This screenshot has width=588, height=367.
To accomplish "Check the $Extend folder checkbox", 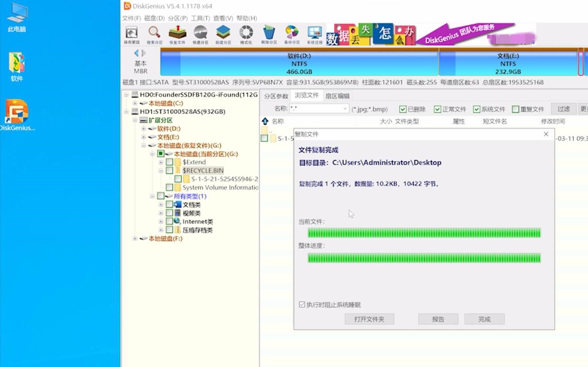I will click(169, 162).
